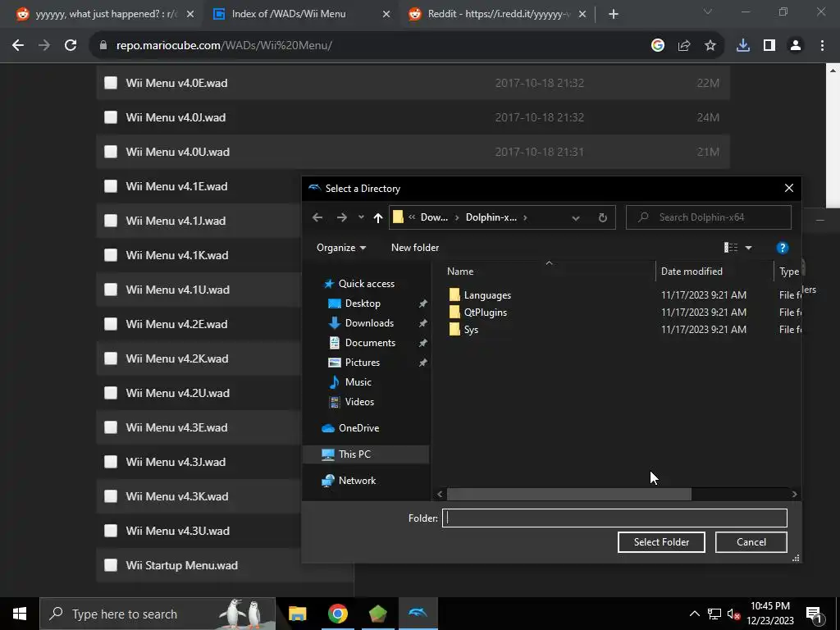Click the Chrome address bar URL
This screenshot has height=630, width=840.
coord(224,46)
